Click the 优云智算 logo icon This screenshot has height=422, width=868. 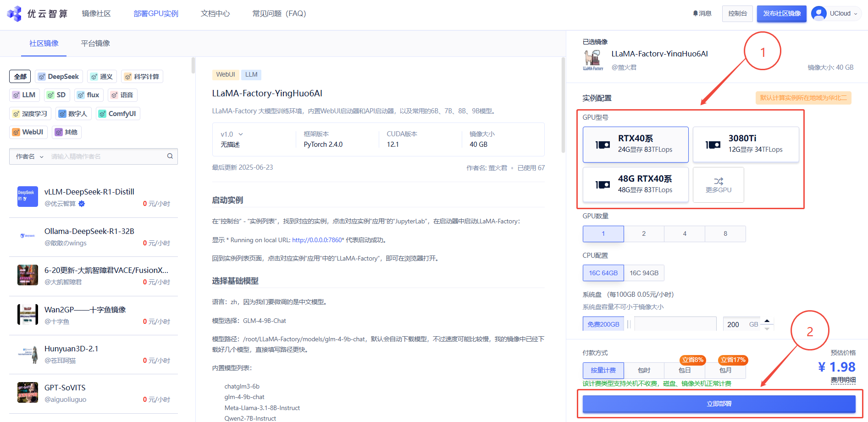(14, 14)
